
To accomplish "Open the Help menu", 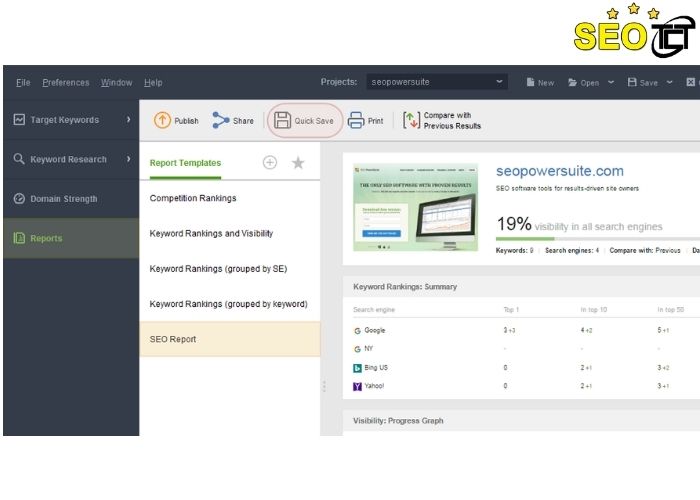I will coord(153,83).
